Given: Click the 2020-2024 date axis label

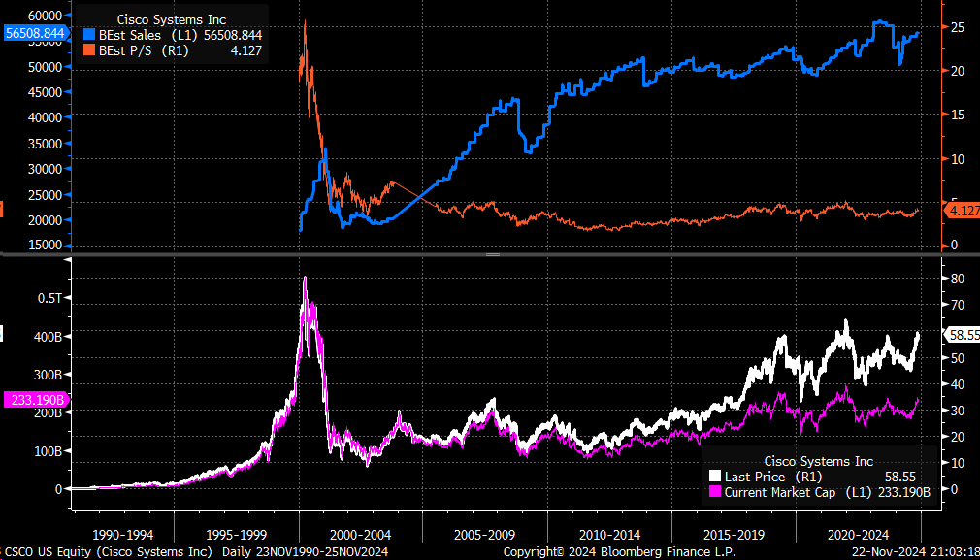Looking at the screenshot, I should 860,535.
